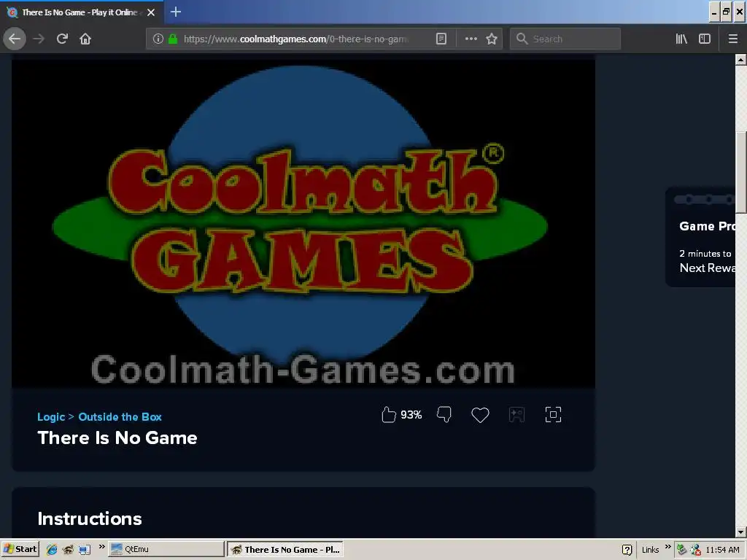The height and width of the screenshot is (560, 747).
Task: Open the Firefox hamburger menu
Action: (x=733, y=39)
